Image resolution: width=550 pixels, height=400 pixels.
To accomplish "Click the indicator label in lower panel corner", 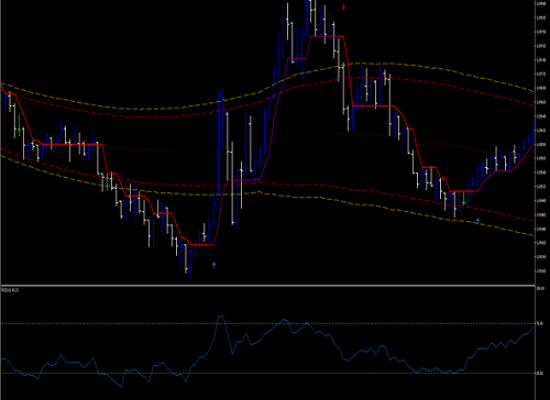I will (10, 290).
